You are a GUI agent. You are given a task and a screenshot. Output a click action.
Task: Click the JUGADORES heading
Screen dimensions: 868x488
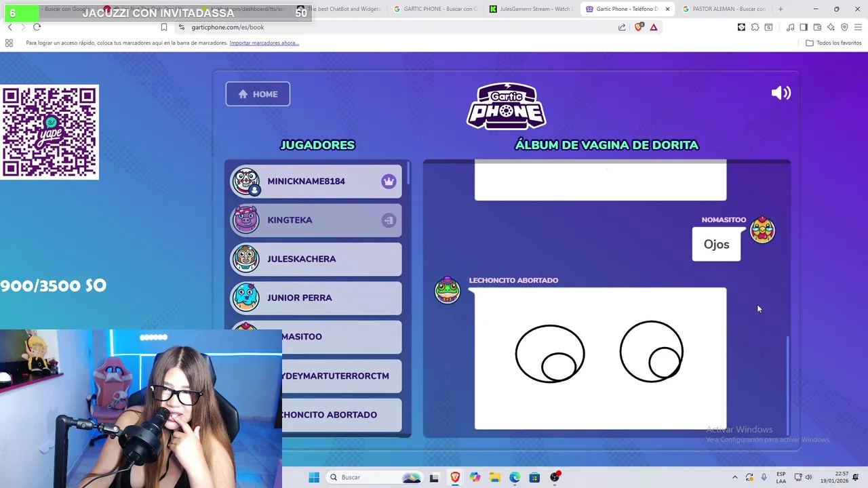pos(317,145)
